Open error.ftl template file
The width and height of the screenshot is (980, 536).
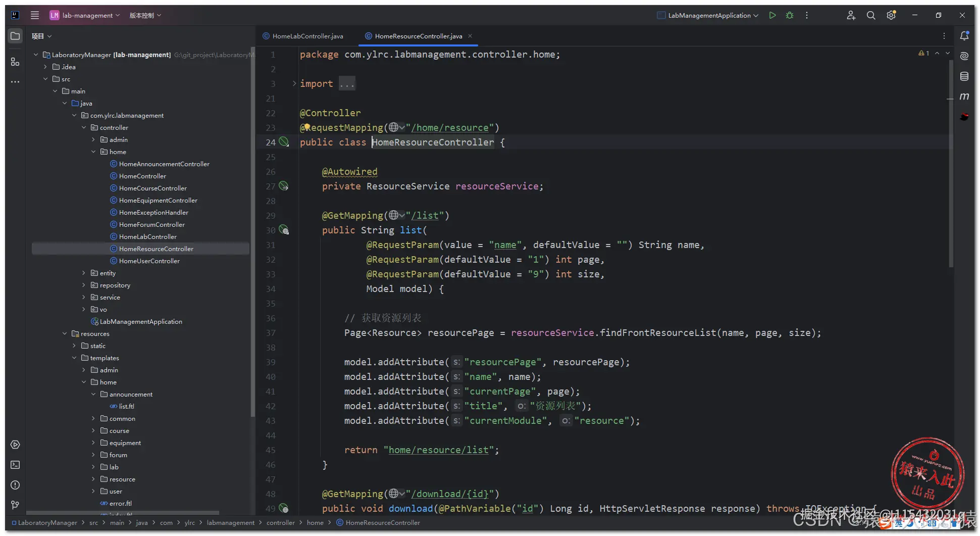[x=121, y=503]
